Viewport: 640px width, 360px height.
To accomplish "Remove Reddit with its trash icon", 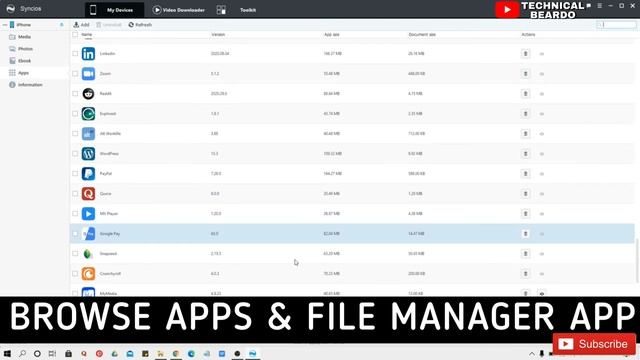I will click(x=526, y=93).
